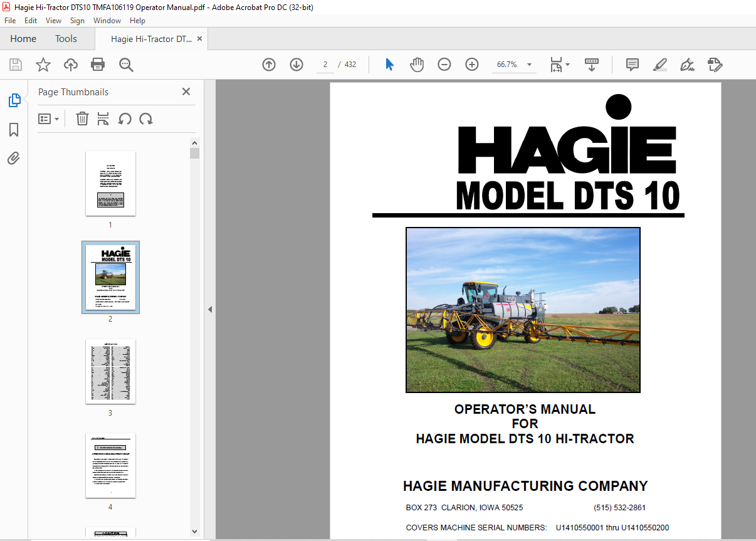
Task: Click the sprayer photo in document
Action: pos(523,310)
